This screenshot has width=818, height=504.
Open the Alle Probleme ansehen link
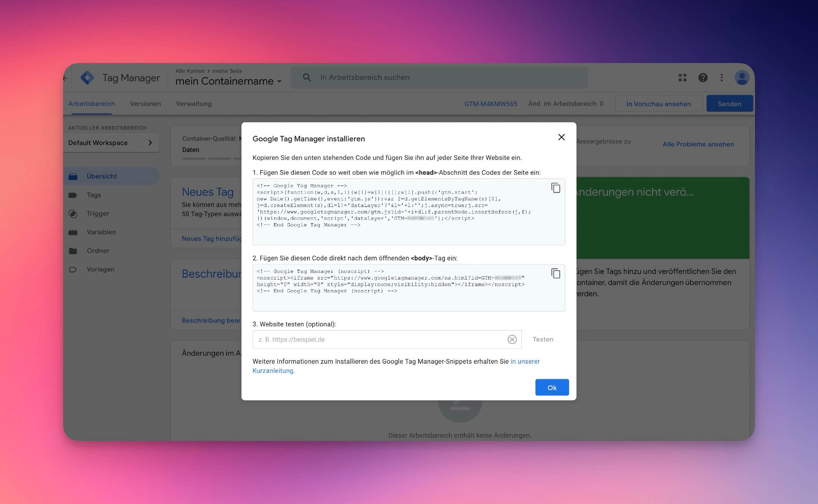698,144
